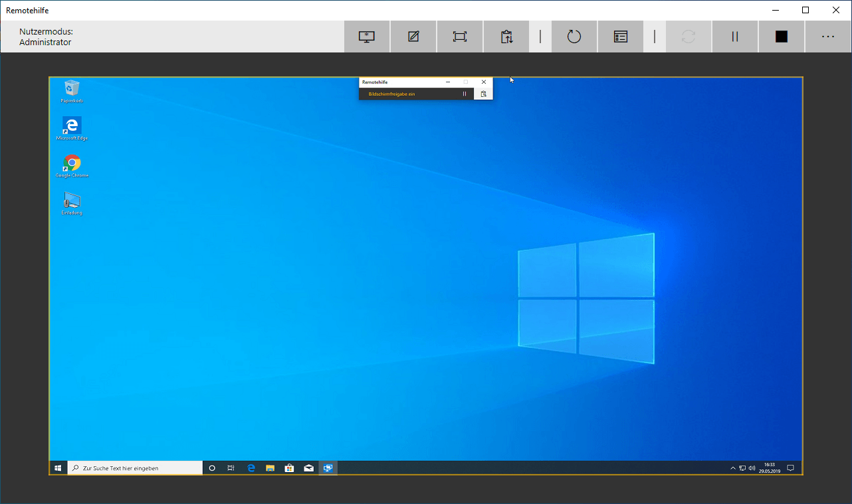
Task: Expand hidden system tray icons chevron
Action: click(x=733, y=468)
